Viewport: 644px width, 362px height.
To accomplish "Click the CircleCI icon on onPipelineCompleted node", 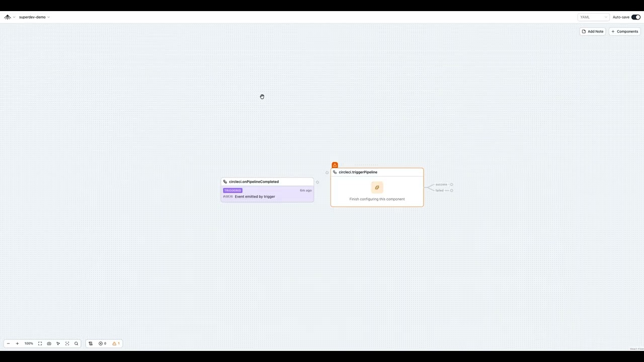I will pyautogui.click(x=225, y=182).
